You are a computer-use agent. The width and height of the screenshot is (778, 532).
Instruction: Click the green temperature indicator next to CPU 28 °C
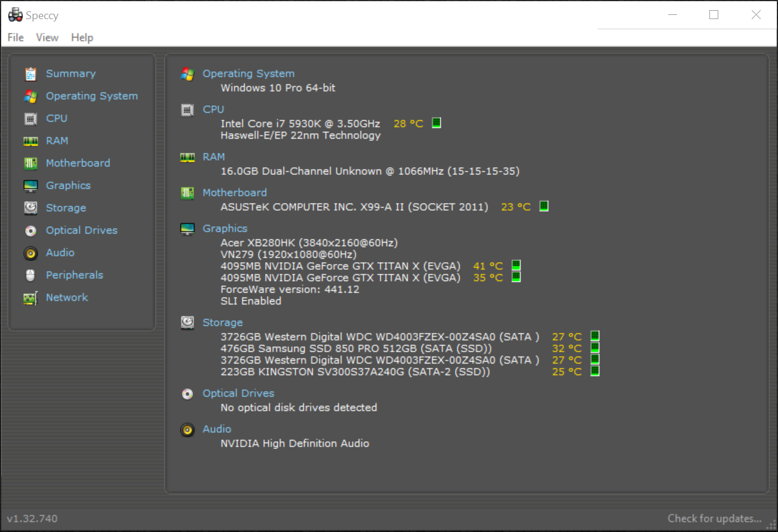point(436,123)
